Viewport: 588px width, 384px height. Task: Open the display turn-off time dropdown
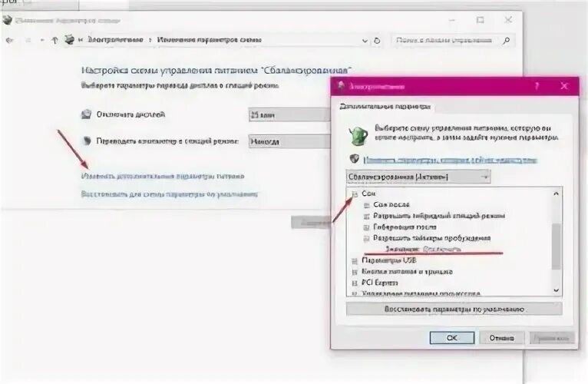pos(289,115)
